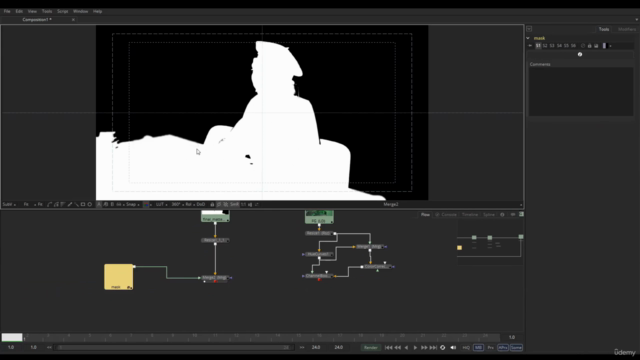This screenshot has width=640, height=360.
Task: Click the RGB color channel icon
Action: (146, 204)
